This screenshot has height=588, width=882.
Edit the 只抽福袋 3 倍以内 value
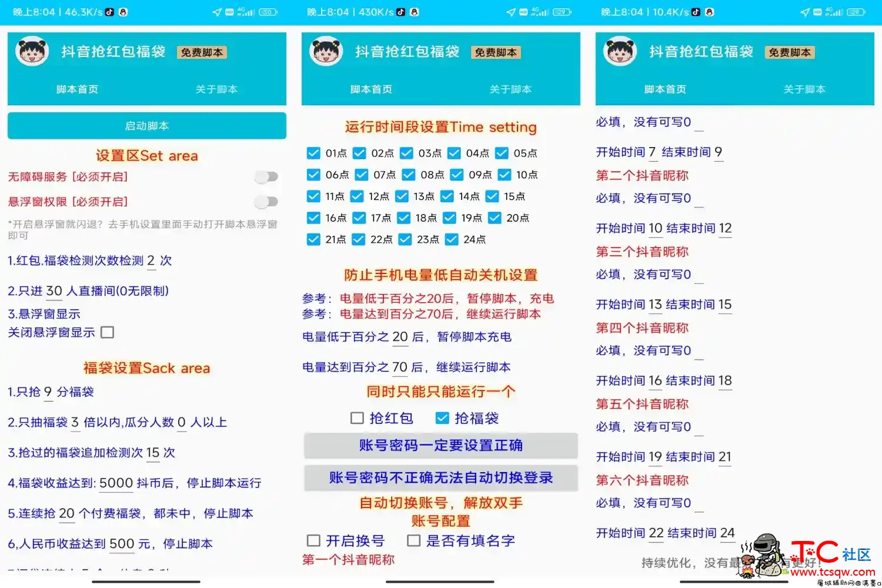click(75, 423)
